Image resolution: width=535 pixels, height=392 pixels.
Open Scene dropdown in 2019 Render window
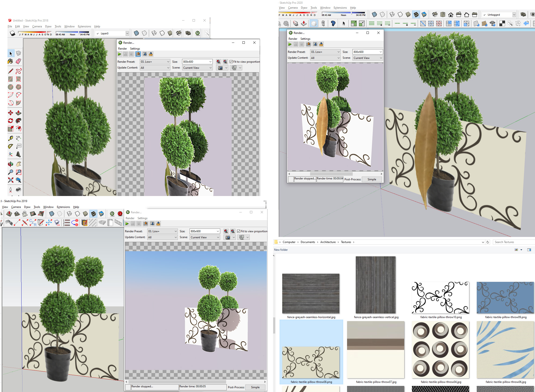click(x=205, y=237)
